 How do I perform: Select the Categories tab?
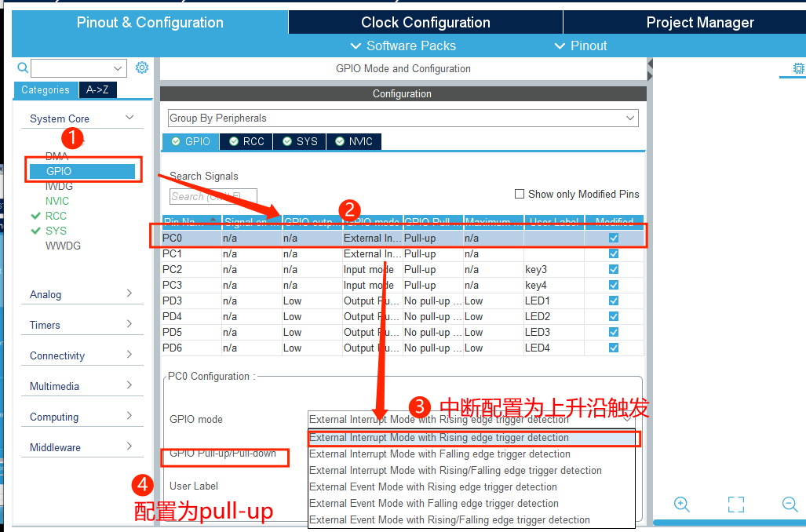click(46, 90)
